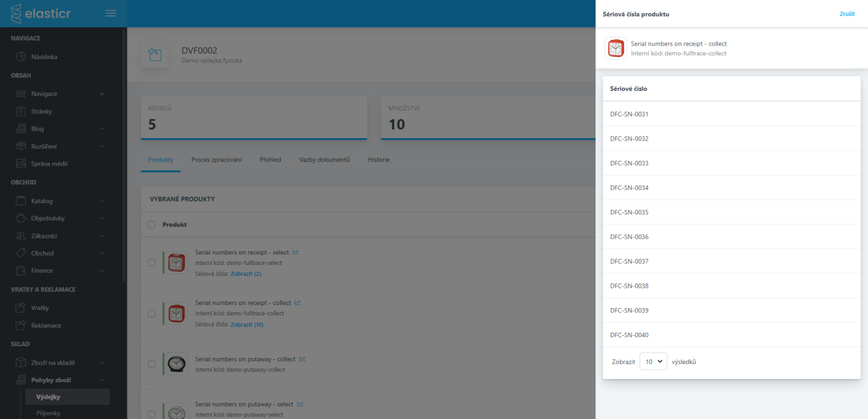
Task: Toggle the select-all Produkt checkbox
Action: [x=151, y=225]
